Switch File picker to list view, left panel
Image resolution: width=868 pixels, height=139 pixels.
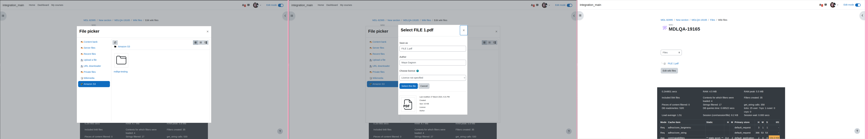201,42
